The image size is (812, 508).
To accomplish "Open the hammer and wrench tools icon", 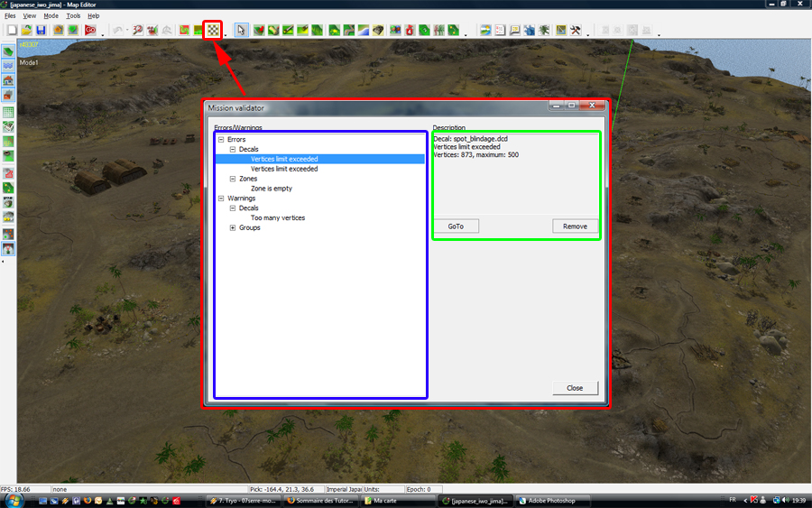I will tap(576, 30).
